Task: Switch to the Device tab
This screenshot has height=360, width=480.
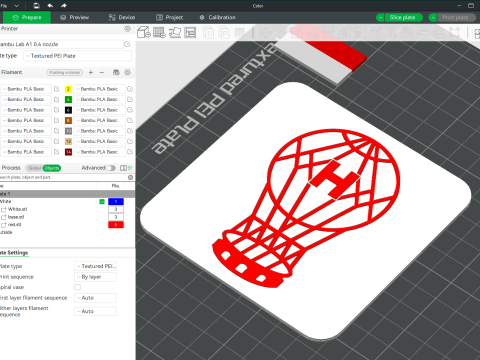Action: (x=122, y=17)
